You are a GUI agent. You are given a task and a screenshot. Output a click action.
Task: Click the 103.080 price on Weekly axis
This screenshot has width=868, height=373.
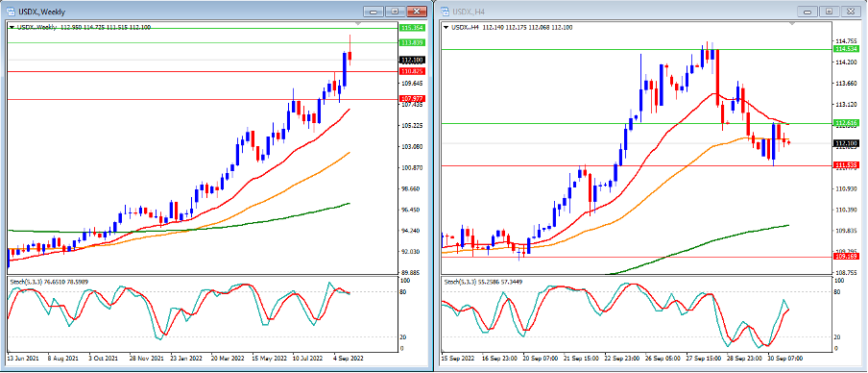[412, 147]
